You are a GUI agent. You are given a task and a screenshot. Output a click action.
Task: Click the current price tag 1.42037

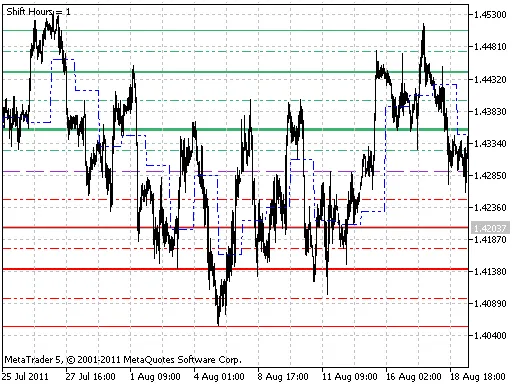[x=490, y=228]
